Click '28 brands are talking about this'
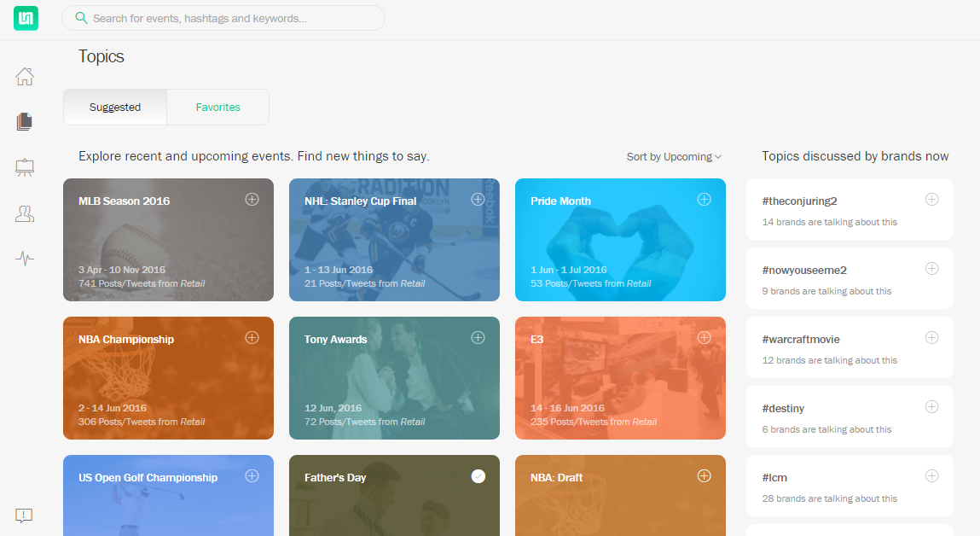The image size is (980, 536). point(829,498)
